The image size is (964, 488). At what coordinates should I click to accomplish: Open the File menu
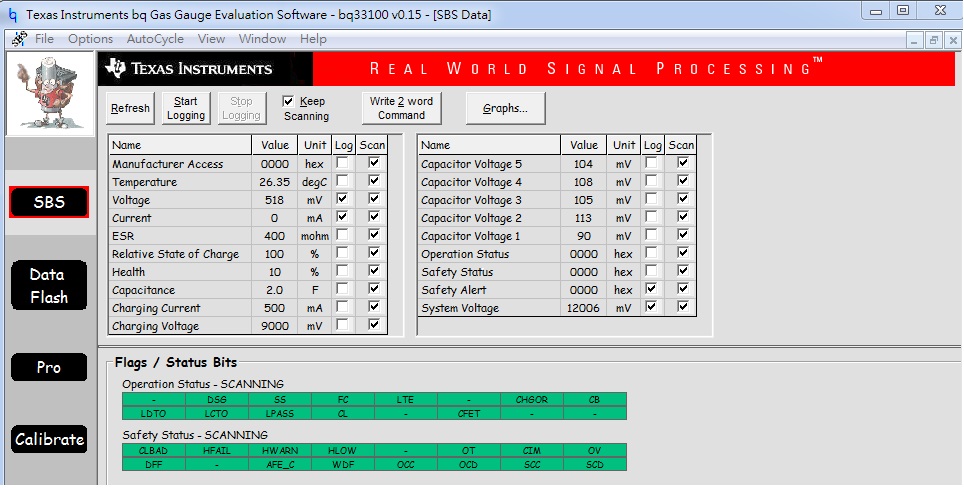[x=44, y=39]
